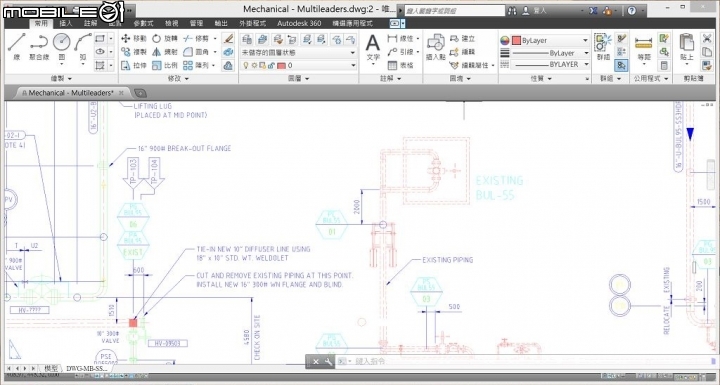Open the Autodesk 360 ribbon tab
Screen dimensions: 720x385
299,23
